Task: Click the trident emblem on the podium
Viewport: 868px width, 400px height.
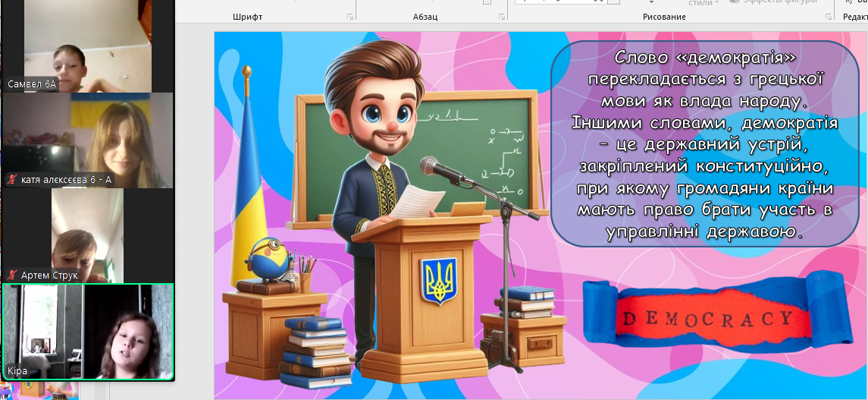Action: coord(437,281)
